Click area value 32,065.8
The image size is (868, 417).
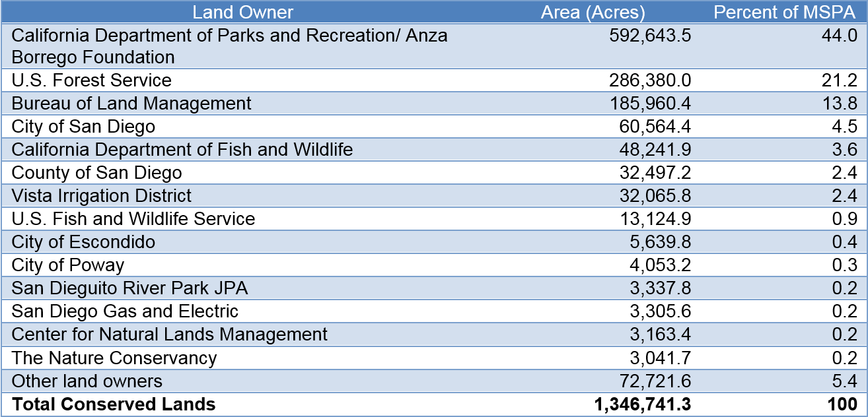[x=655, y=196]
